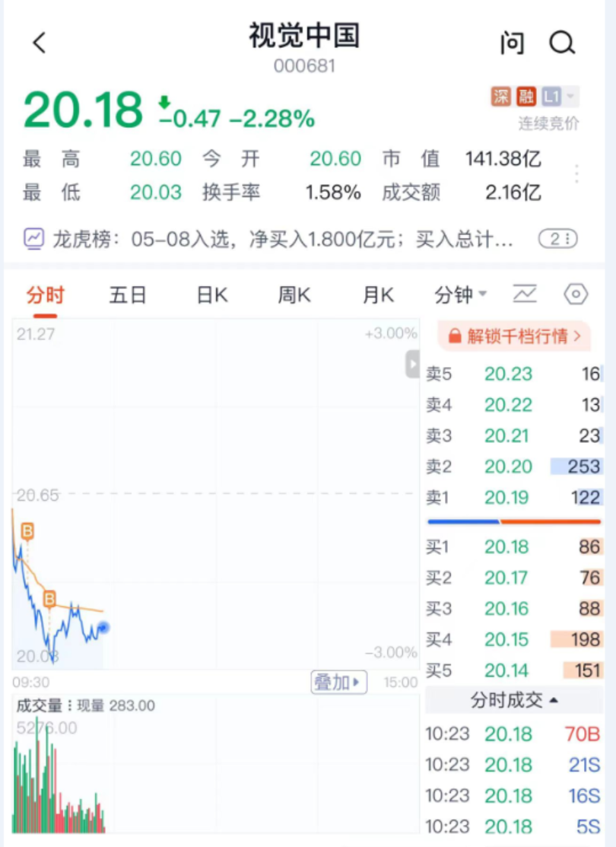Tap the lower B buy marker on chart
This screenshot has height=847, width=616.
(49, 599)
